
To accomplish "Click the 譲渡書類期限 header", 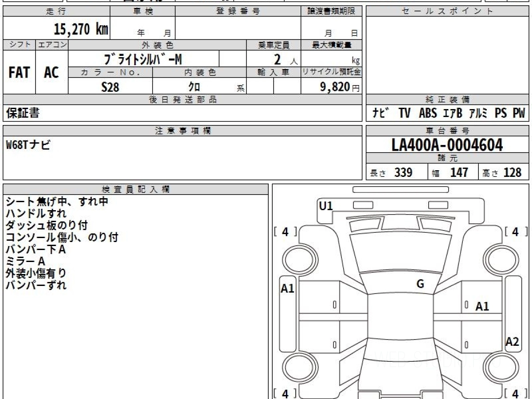I will click(x=332, y=12).
